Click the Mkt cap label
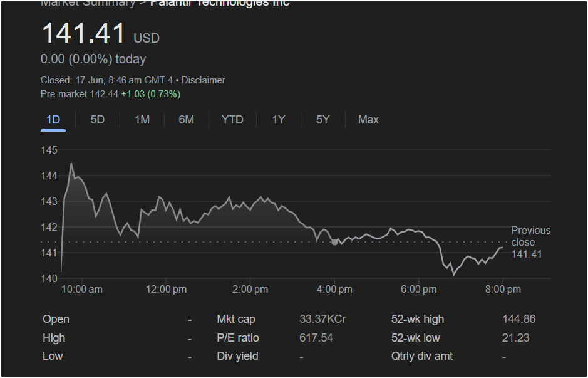The image size is (588, 378). click(x=236, y=320)
